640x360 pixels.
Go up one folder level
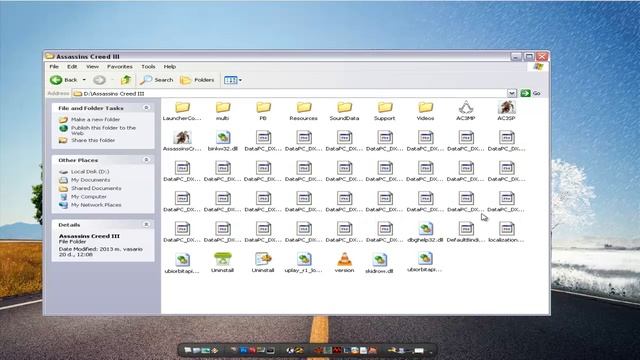[x=126, y=80]
